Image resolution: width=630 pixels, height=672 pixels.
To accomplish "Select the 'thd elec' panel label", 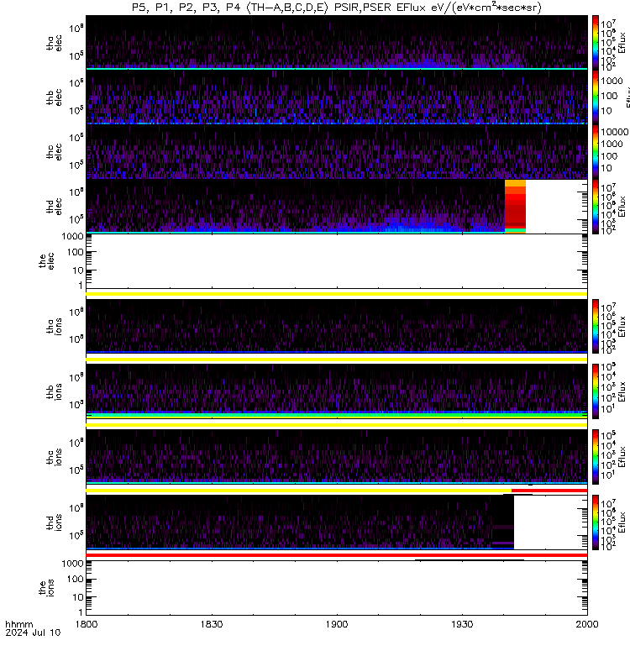I will 54,207.
